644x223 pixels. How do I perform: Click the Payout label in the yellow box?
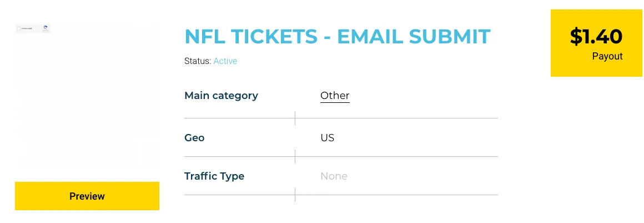coord(607,56)
